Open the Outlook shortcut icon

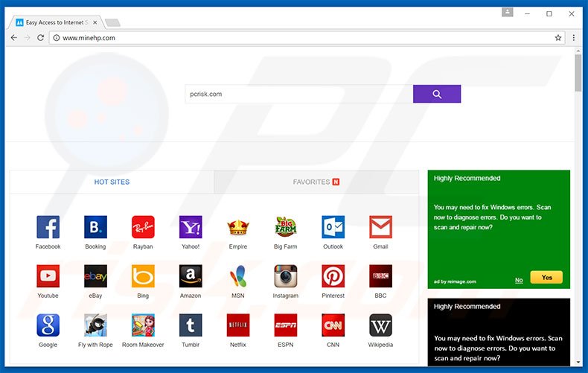coord(333,227)
